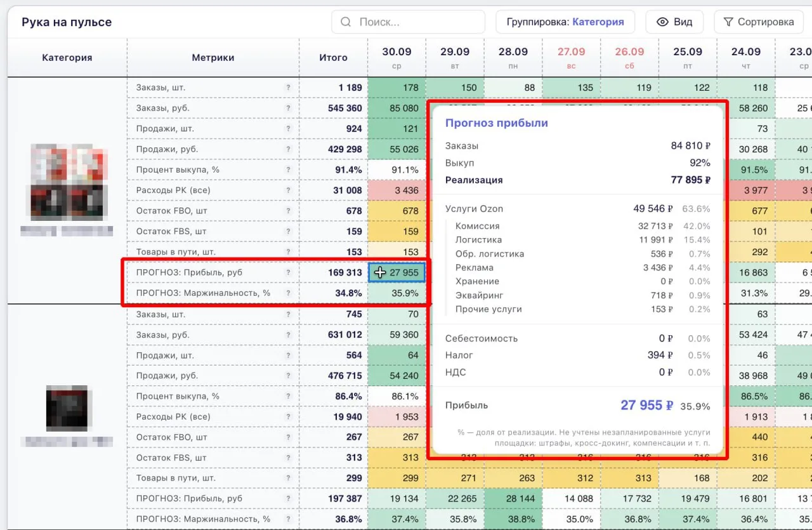The width and height of the screenshot is (812, 530).
Task: Select the 27.09 Sunday column header
Action: pyautogui.click(x=572, y=57)
